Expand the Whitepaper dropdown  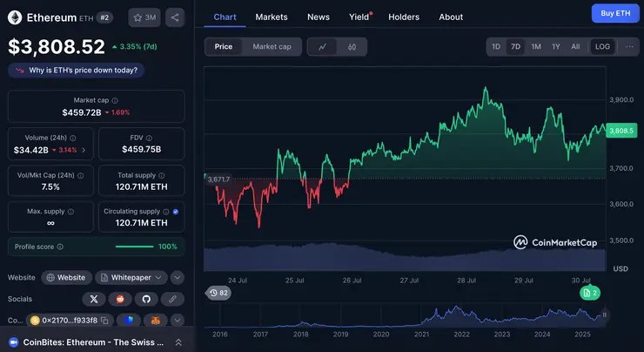tap(158, 277)
